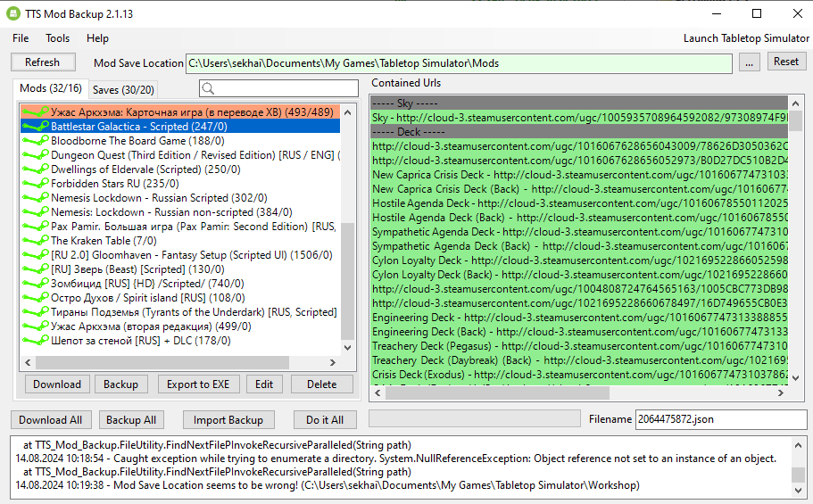Click the icon beside Остро Духов / Spirit island
Image resolution: width=813 pixels, height=504 pixels.
[36, 298]
